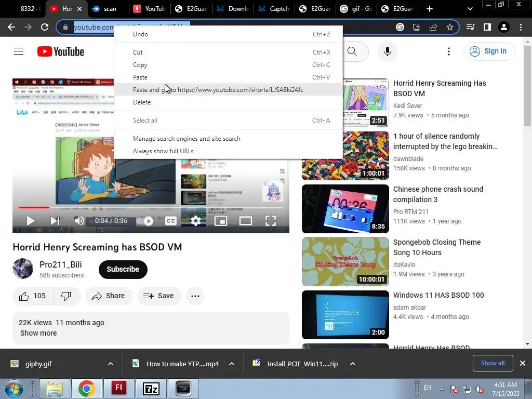The image size is (532, 399).
Task: Share this video
Action: (109, 296)
